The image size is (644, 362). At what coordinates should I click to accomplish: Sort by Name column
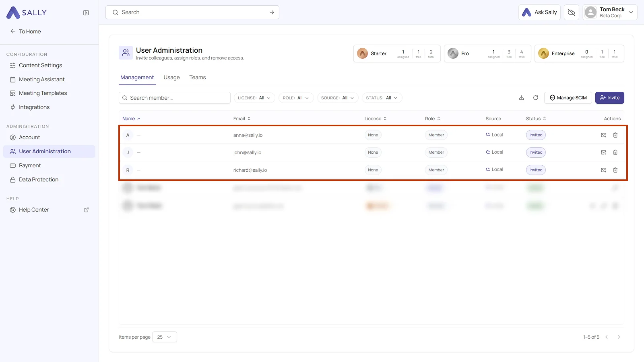click(131, 119)
